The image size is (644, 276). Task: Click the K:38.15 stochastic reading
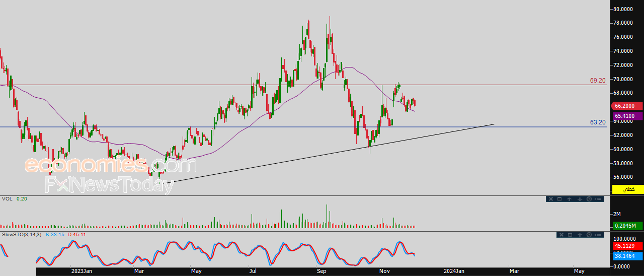point(56,235)
